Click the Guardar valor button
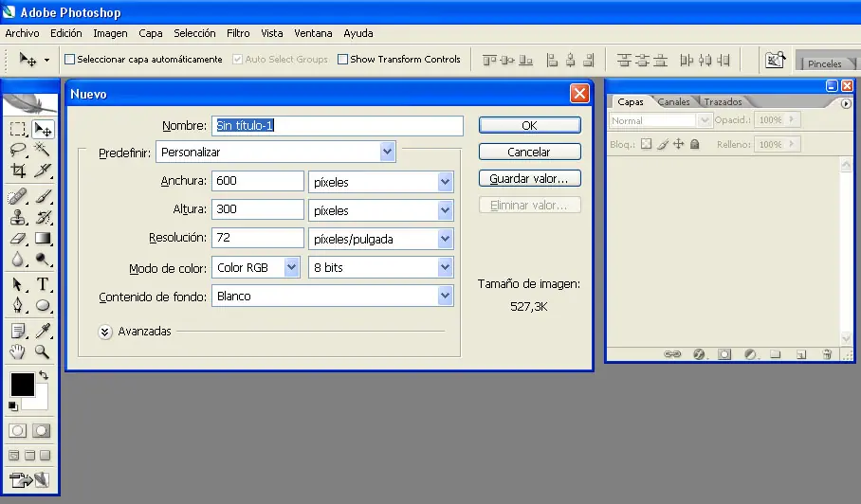Screen dimensions: 861x504 click(x=529, y=178)
